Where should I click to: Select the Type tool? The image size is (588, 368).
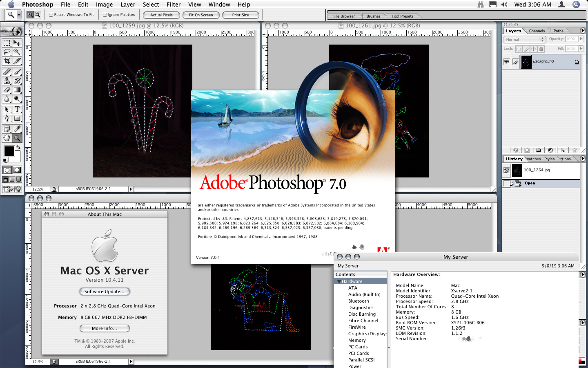click(17, 109)
